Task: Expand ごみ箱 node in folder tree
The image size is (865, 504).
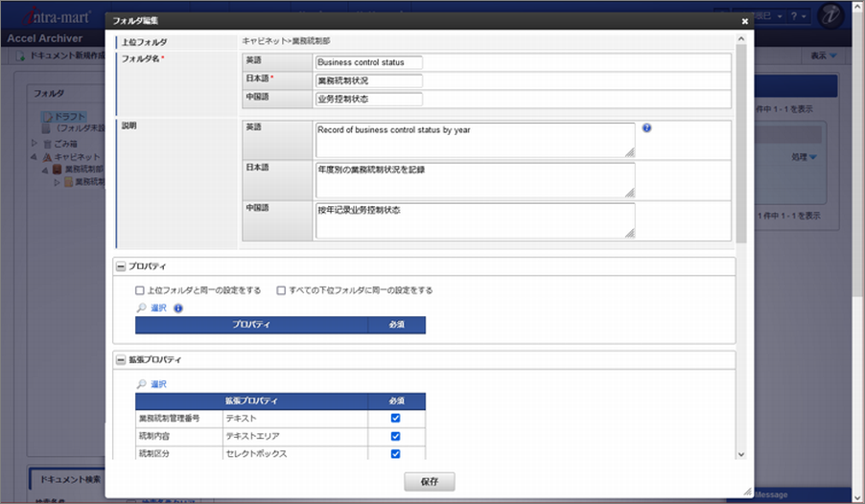Action: tap(35, 144)
